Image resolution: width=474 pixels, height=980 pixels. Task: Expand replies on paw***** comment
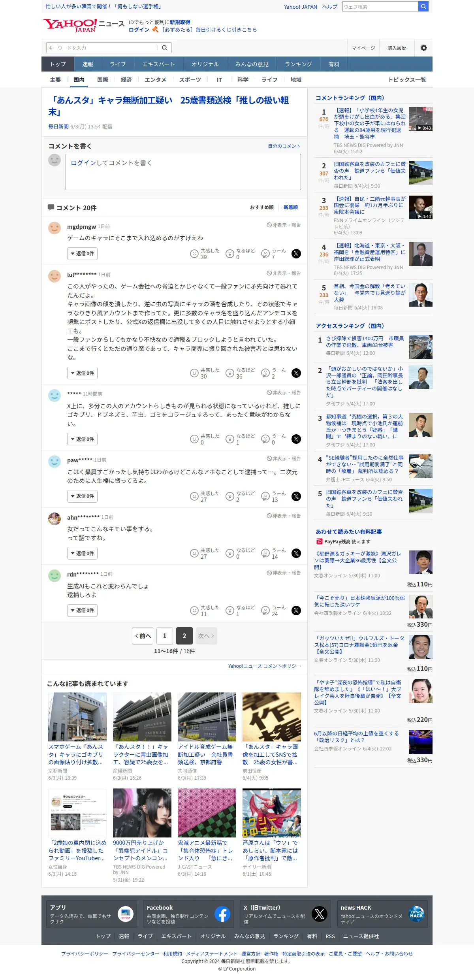tap(82, 496)
